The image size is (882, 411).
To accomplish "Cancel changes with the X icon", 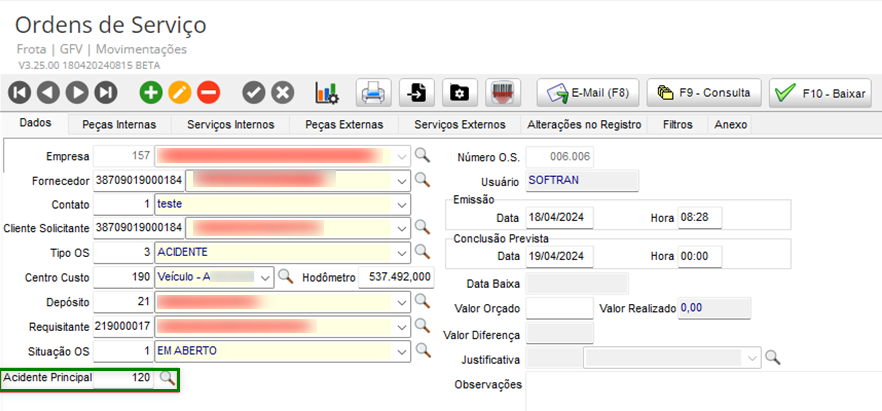I will pyautogui.click(x=282, y=93).
